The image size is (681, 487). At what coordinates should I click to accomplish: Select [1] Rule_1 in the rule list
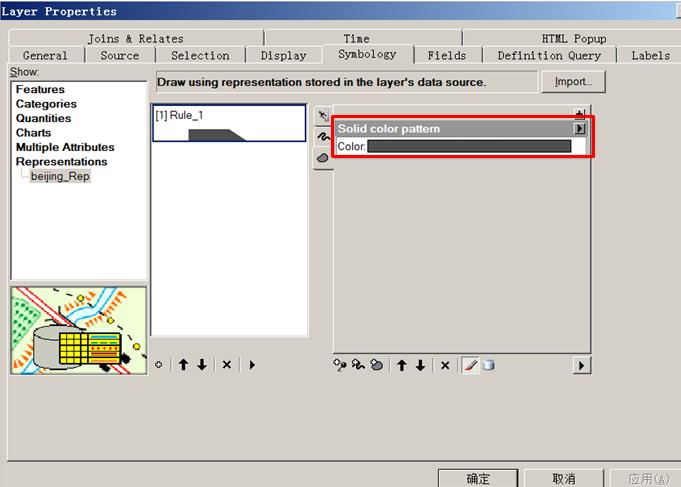229,123
